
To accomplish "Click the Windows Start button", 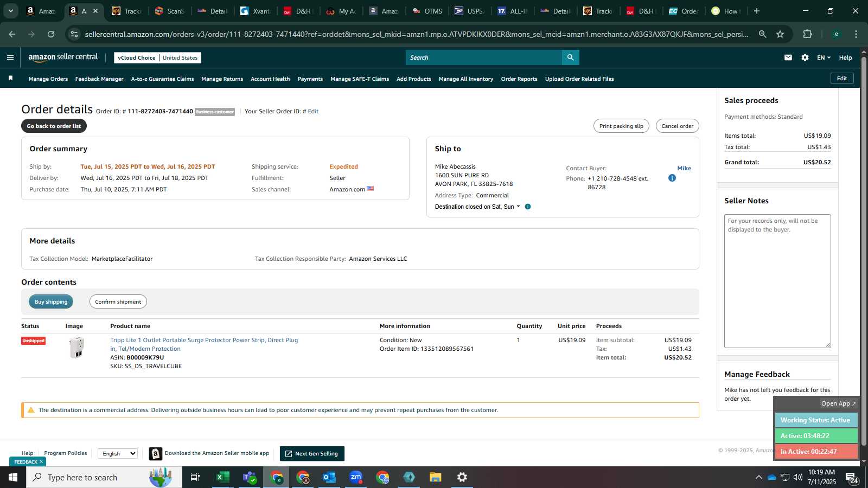I will coord(13,477).
